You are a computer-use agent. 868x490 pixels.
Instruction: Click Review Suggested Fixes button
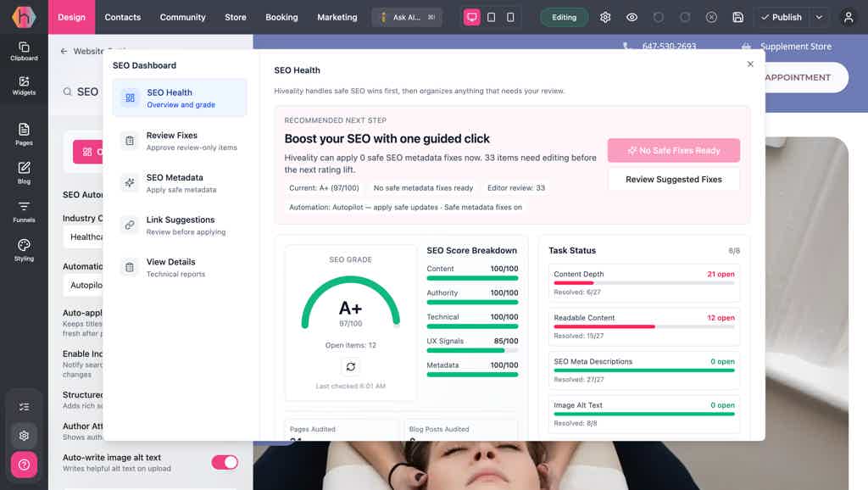click(x=674, y=180)
